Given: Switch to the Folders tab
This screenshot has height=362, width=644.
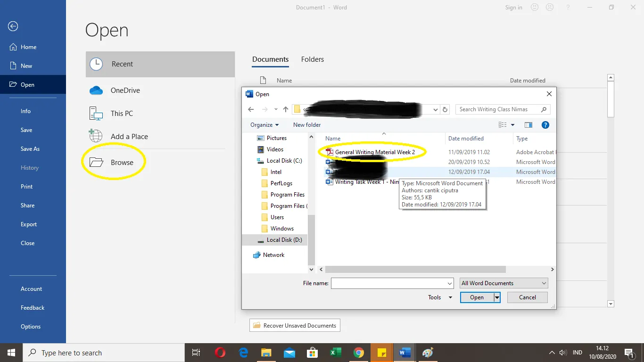Looking at the screenshot, I should click(313, 59).
